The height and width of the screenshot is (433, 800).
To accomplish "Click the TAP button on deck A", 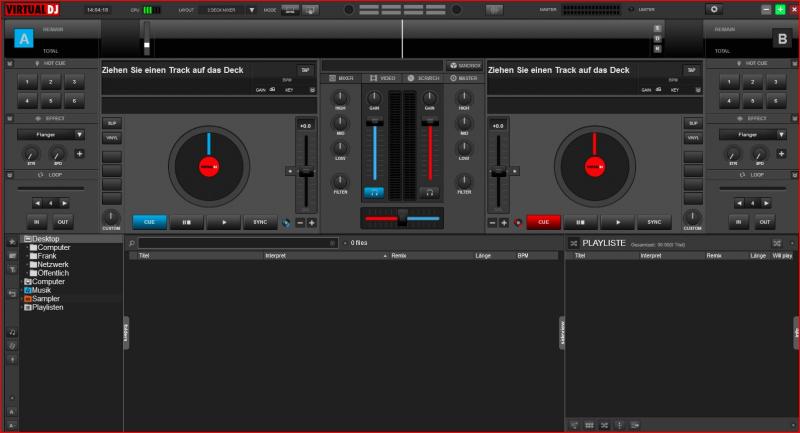I will coord(304,69).
